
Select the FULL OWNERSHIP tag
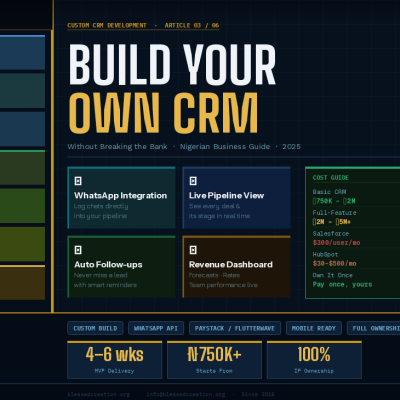tap(373, 328)
